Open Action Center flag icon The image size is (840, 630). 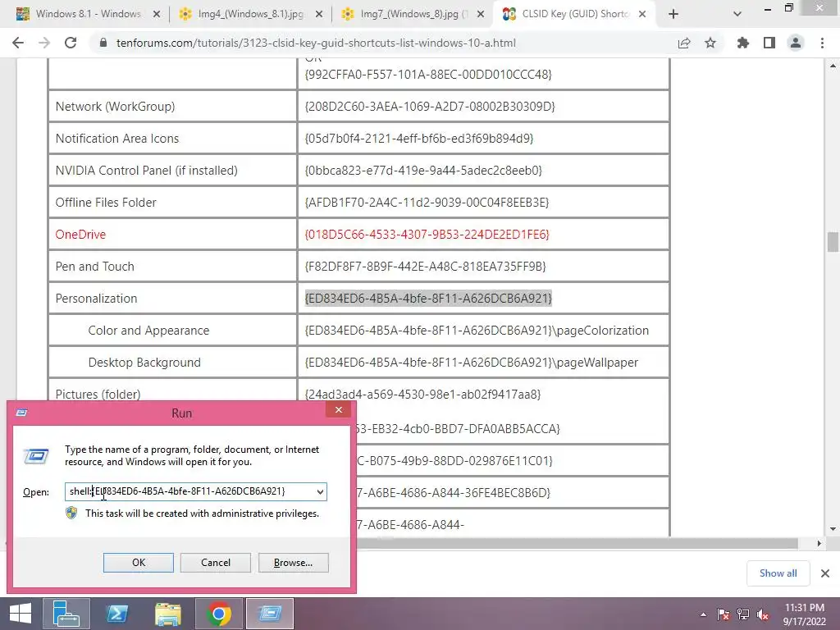tap(724, 614)
